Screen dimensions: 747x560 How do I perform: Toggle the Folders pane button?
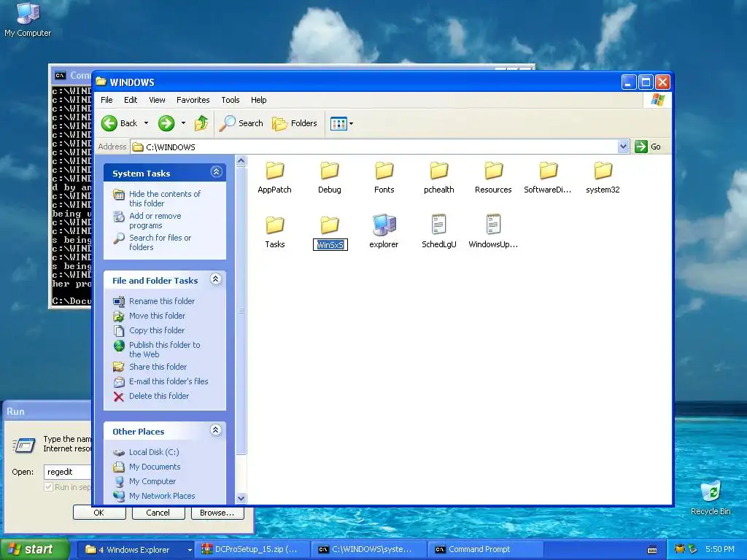(x=295, y=123)
